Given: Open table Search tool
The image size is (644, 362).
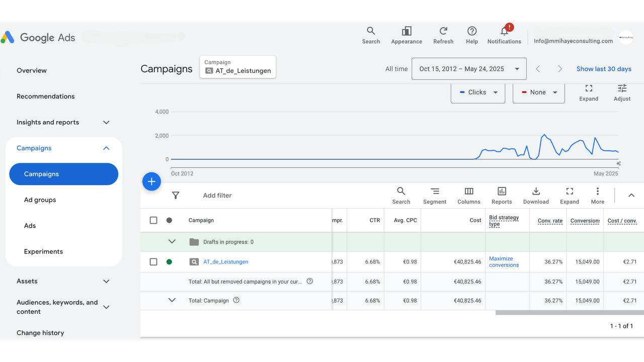Looking at the screenshot, I should click(x=401, y=196).
